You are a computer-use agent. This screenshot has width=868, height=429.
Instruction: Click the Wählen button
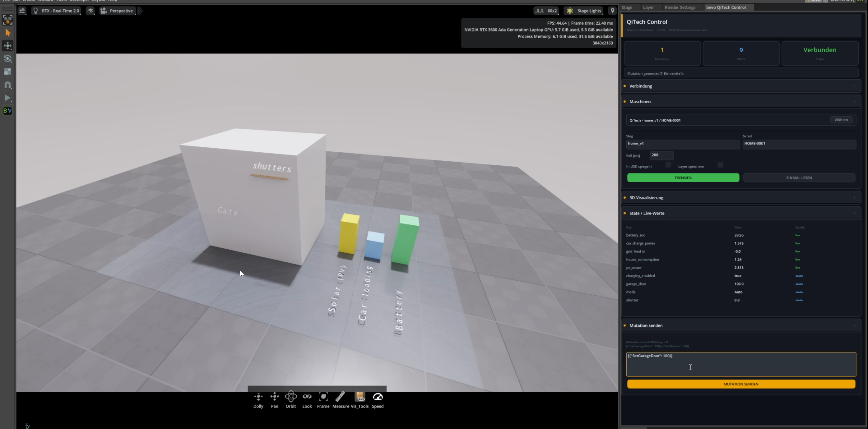[x=841, y=120]
